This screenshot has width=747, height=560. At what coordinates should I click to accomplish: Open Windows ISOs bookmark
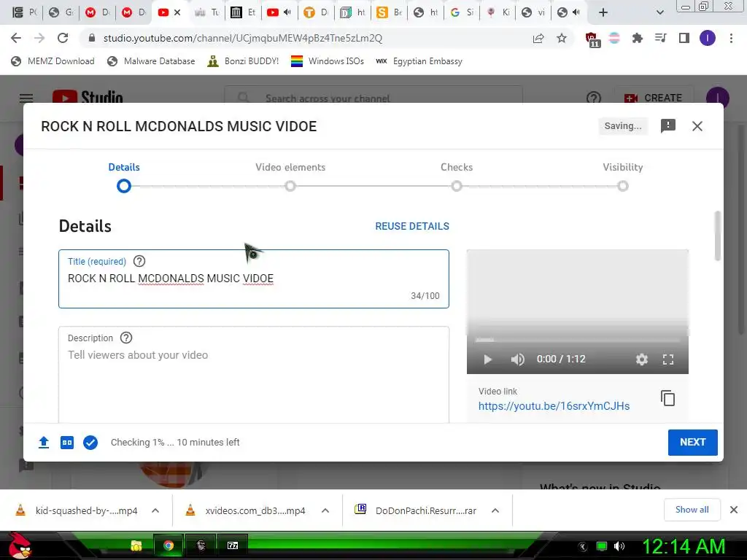coord(328,61)
